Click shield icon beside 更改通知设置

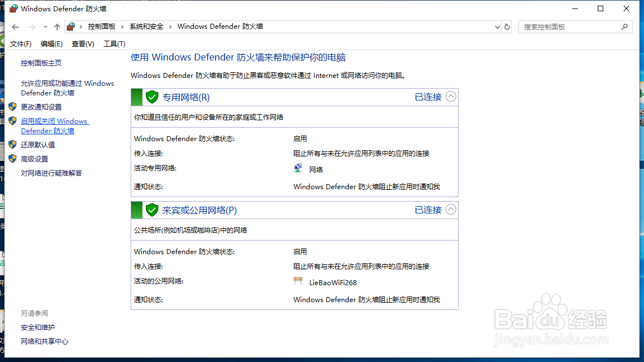pyautogui.click(x=12, y=107)
